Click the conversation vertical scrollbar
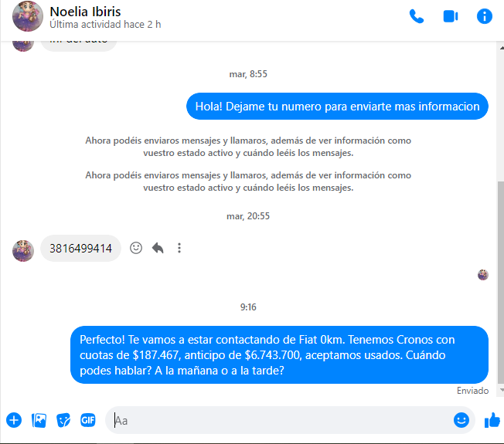The width and height of the screenshot is (504, 444). click(x=500, y=278)
